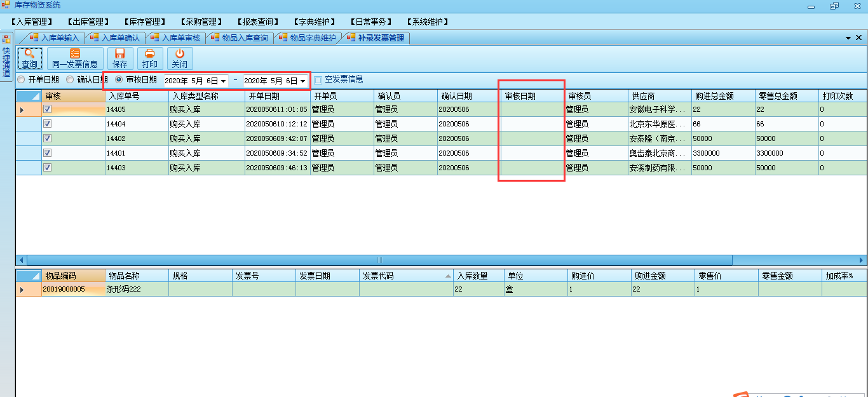Viewport: 868px width, 397px height.
Task: Switch to the 物品入库查询 tab
Action: coord(240,38)
